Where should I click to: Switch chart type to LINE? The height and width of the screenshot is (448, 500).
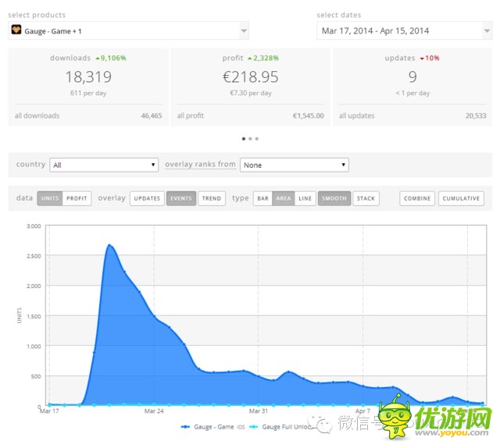coord(305,198)
